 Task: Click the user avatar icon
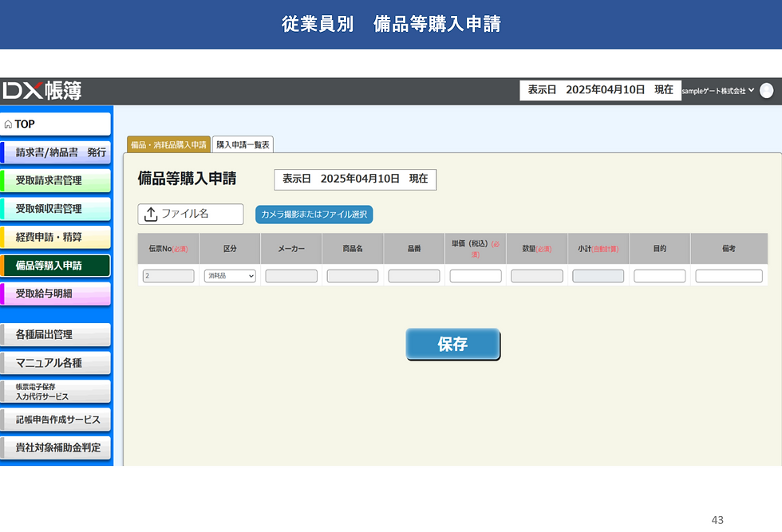[767, 91]
